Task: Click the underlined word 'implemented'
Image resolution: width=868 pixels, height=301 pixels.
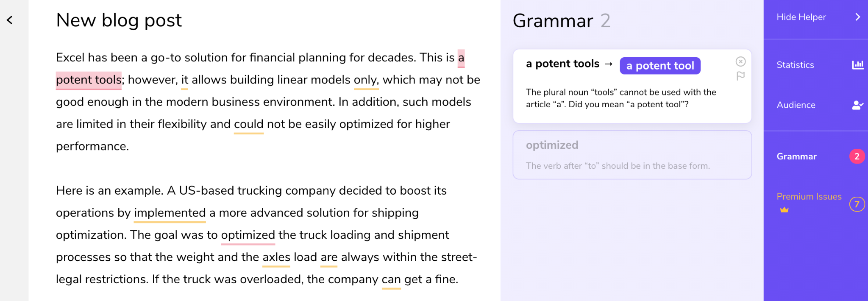Action: [x=170, y=213]
